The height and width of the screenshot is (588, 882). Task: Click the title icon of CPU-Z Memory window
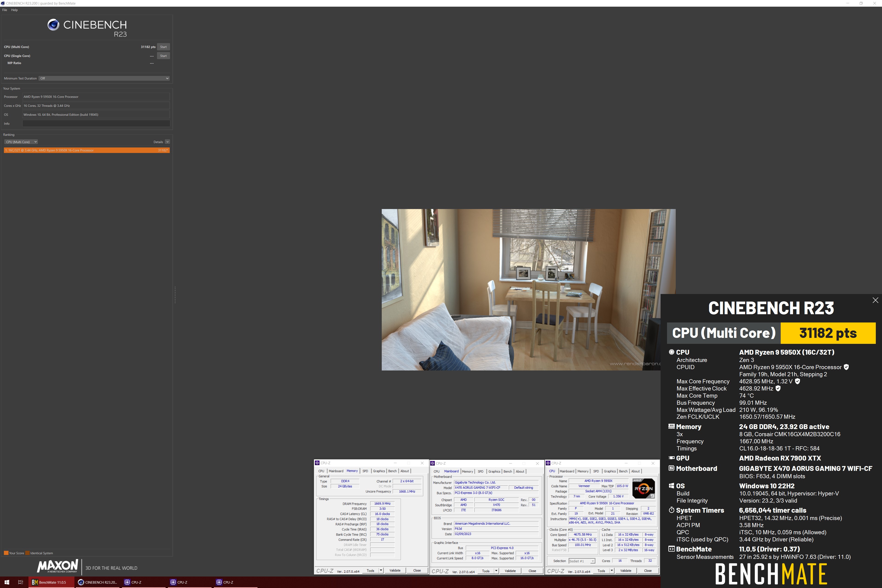[317, 463]
